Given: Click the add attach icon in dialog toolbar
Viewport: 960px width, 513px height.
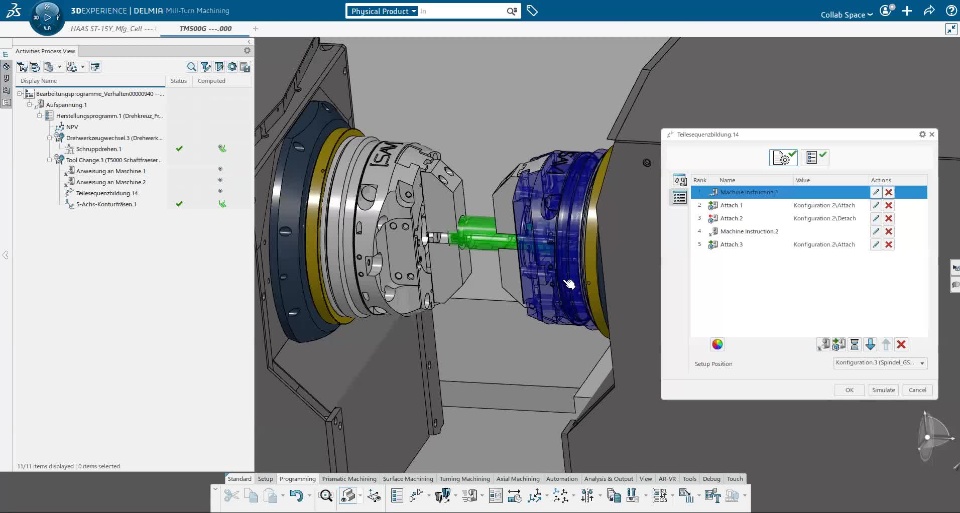Looking at the screenshot, I should pyautogui.click(x=839, y=344).
